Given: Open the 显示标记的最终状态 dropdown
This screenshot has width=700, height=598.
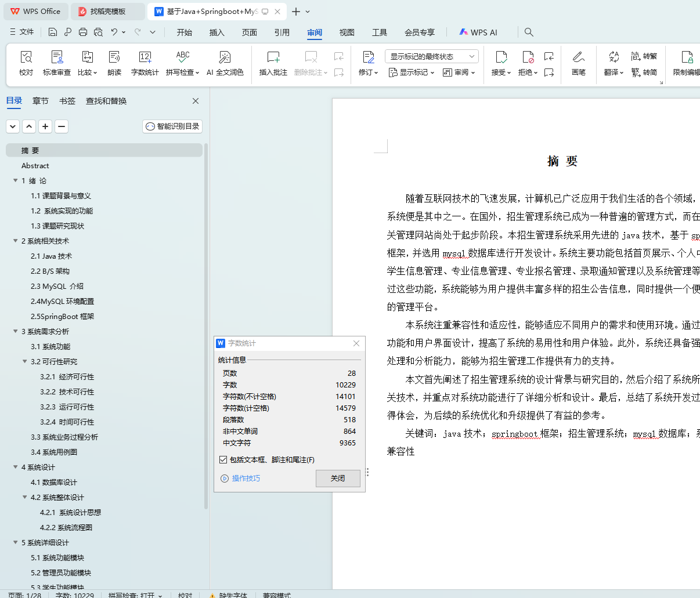Looking at the screenshot, I should 431,56.
